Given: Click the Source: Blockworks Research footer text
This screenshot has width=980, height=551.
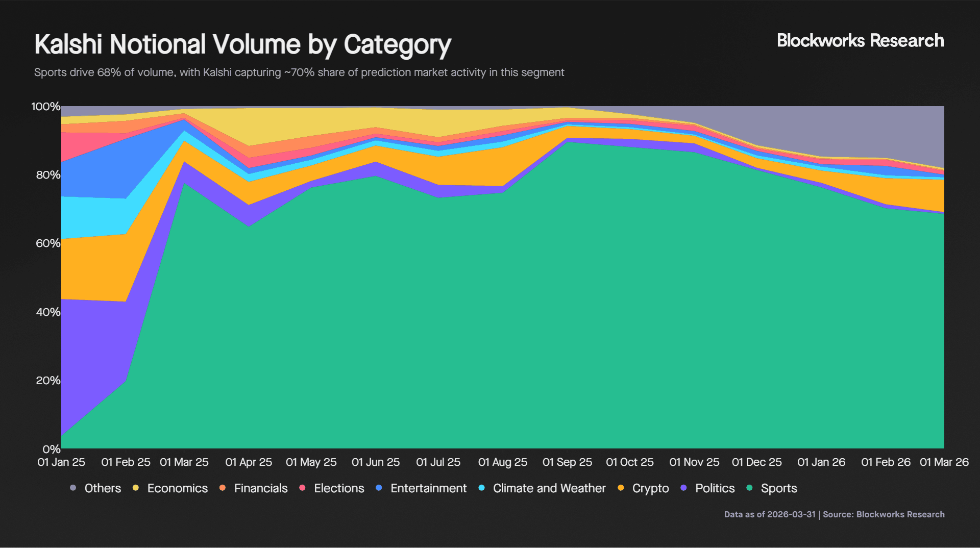Looking at the screenshot, I should coord(885,515).
